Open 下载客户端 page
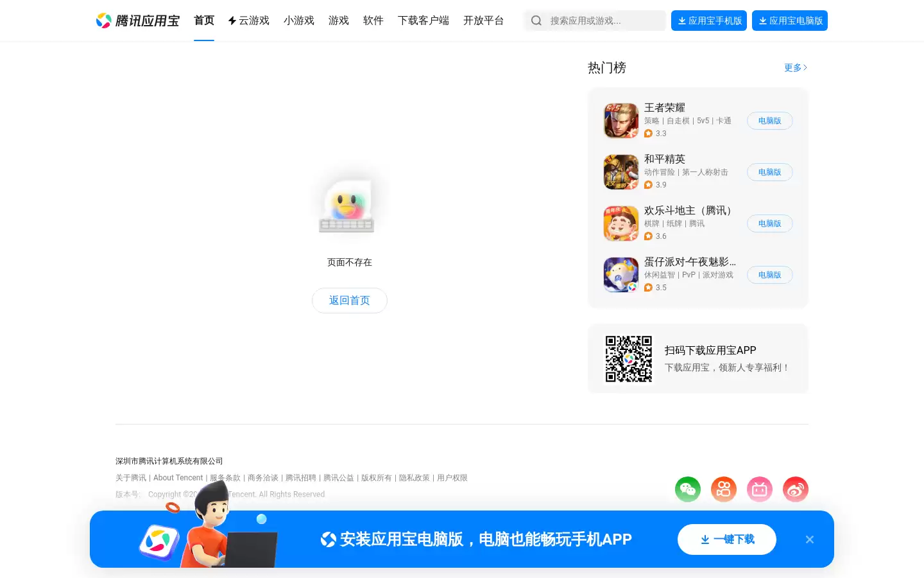The image size is (924, 578). tap(424, 21)
